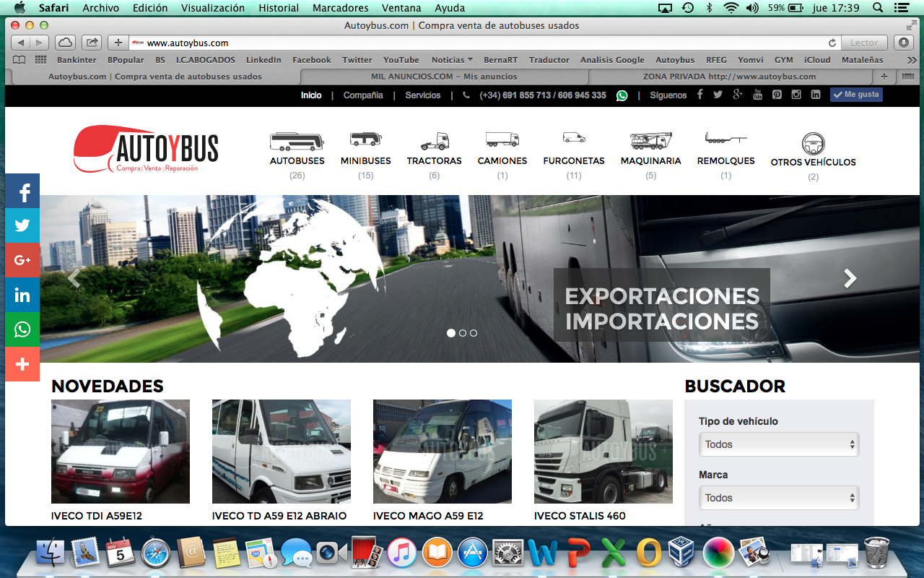This screenshot has width=924, height=578.
Task: Click the WhatsApp icon next to phone number
Action: pyautogui.click(x=622, y=95)
